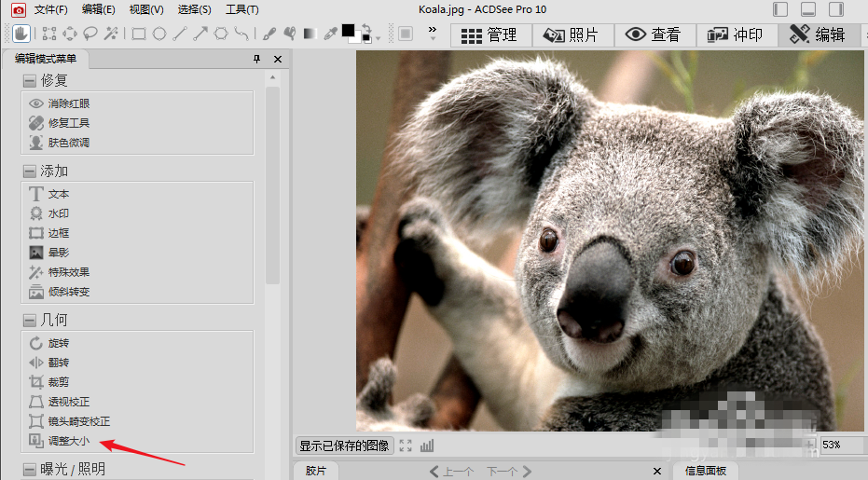Expand the toolbar overflow chevron

click(x=432, y=31)
